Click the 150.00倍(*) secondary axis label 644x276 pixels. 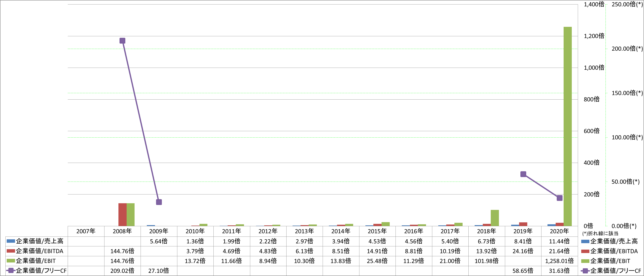click(627, 93)
